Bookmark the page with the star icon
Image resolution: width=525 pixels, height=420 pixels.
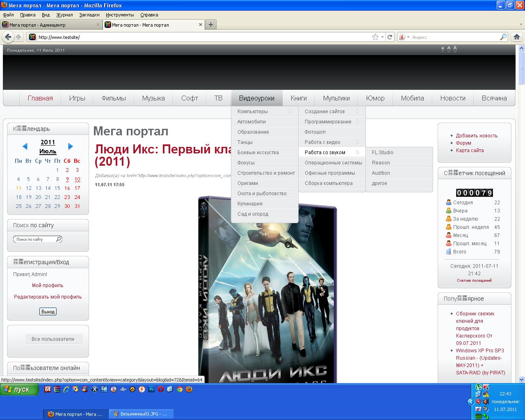pos(375,37)
